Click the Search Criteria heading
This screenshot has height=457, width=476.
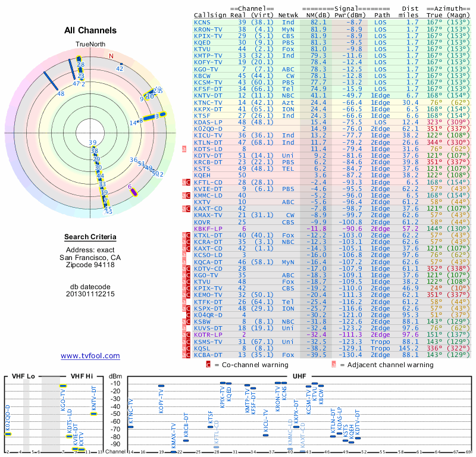pyautogui.click(x=90, y=237)
